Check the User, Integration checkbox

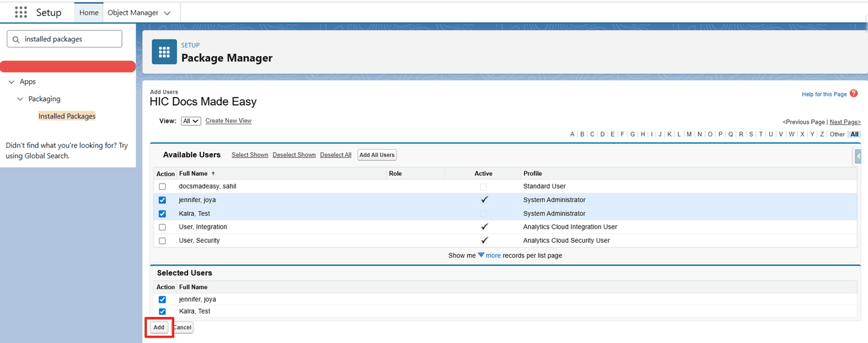click(162, 227)
